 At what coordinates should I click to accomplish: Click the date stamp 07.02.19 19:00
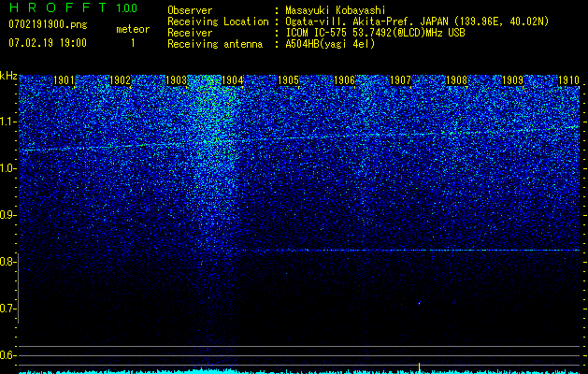[x=48, y=43]
